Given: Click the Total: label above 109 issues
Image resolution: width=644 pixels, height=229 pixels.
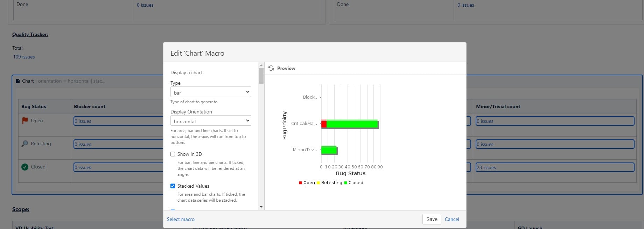Looking at the screenshot, I should (18, 48).
